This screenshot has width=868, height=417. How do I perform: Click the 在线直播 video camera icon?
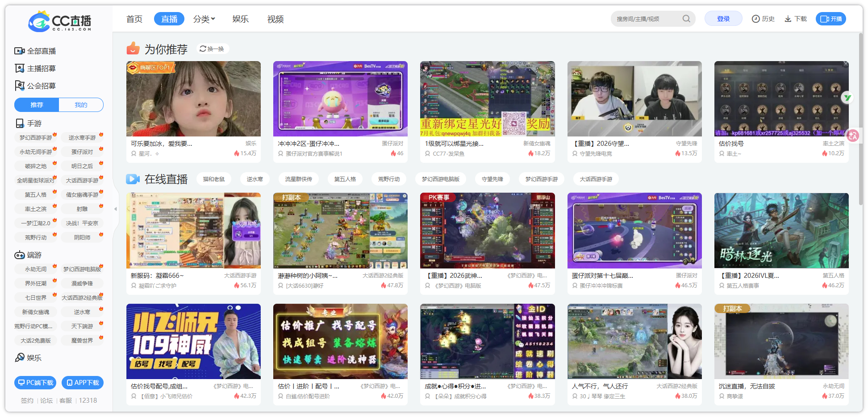click(x=133, y=179)
